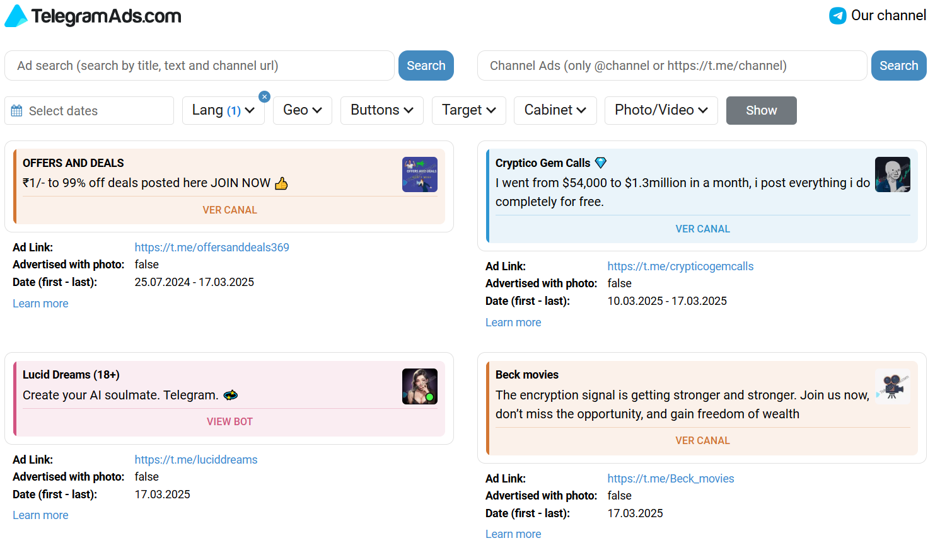Focus the Channel Ads input field

[671, 66]
